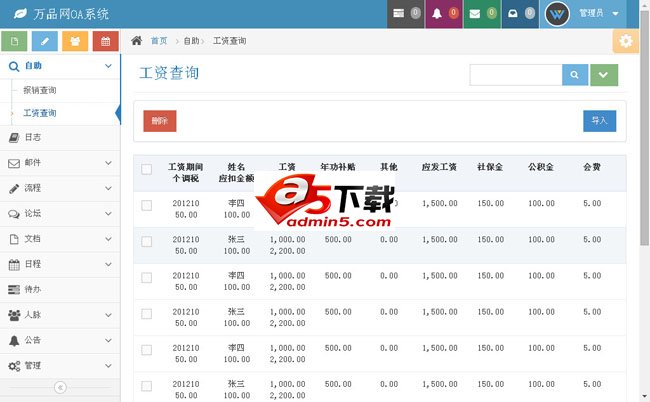The width and height of the screenshot is (650, 402).
Task: Click the green document shortcut button
Action: click(15, 41)
